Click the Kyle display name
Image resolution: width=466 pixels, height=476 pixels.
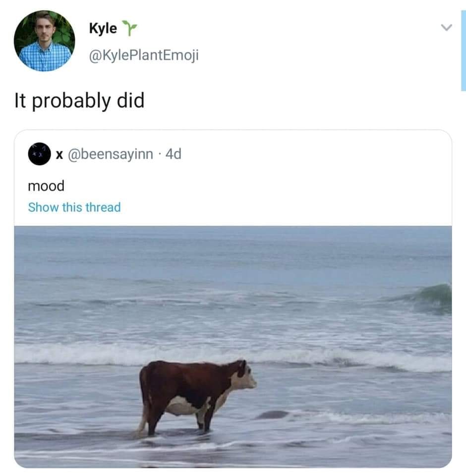click(103, 29)
